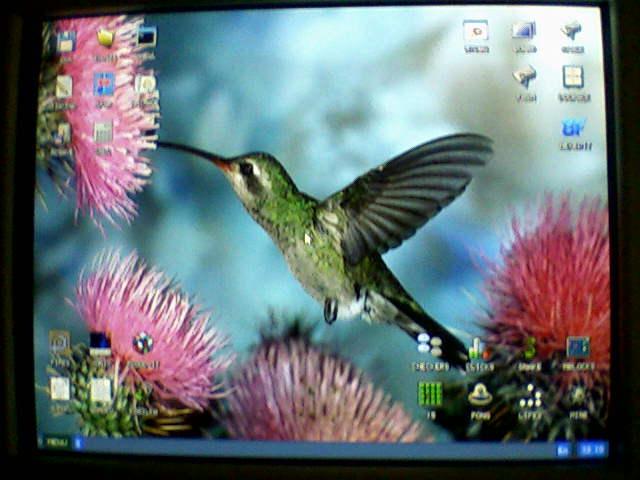Open the blue icon with red figure
This screenshot has height=480, width=640.
(104, 83)
